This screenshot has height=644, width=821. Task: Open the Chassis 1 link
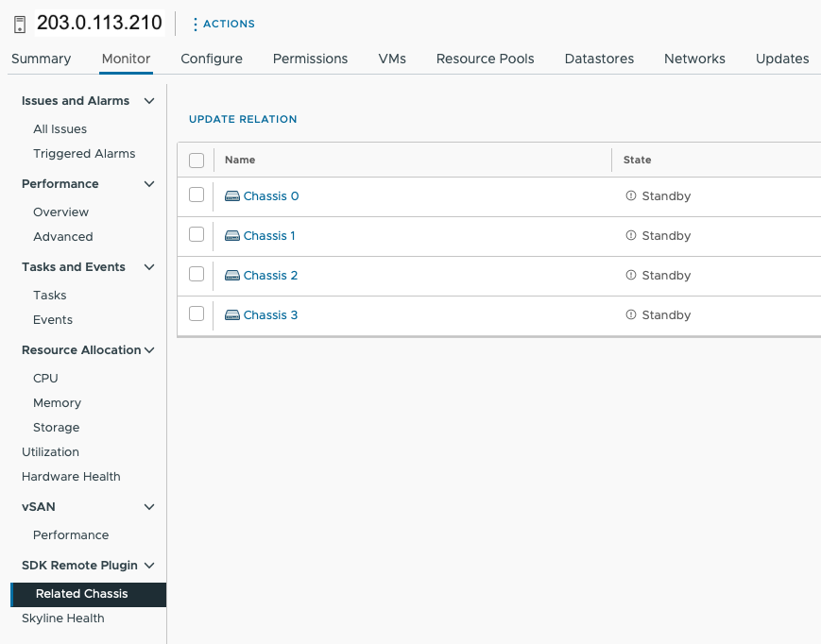(269, 236)
